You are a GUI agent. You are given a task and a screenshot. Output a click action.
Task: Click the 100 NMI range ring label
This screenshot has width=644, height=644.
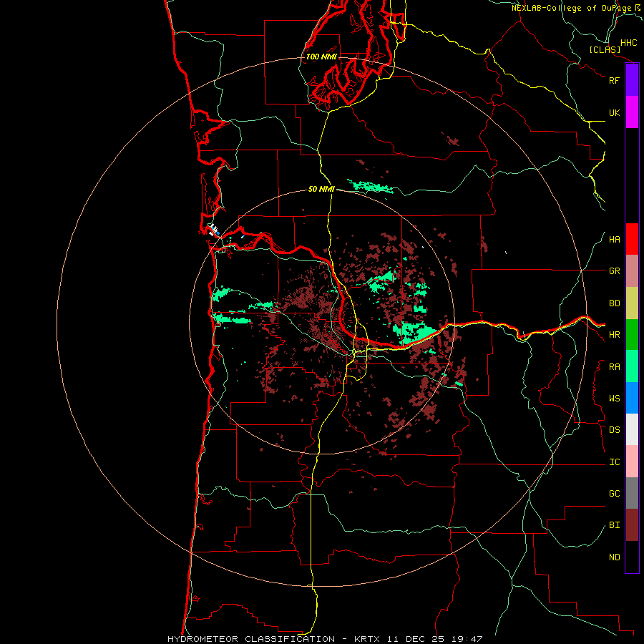click(321, 57)
